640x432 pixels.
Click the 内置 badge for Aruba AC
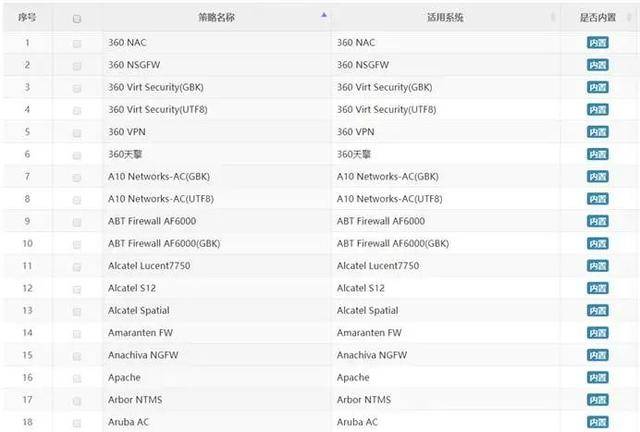[x=598, y=422]
